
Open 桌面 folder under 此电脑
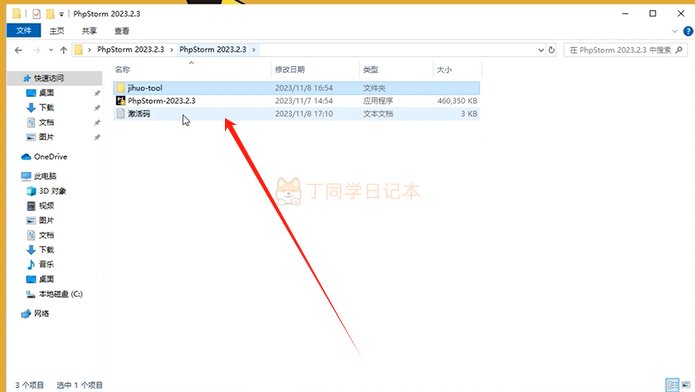click(x=46, y=279)
